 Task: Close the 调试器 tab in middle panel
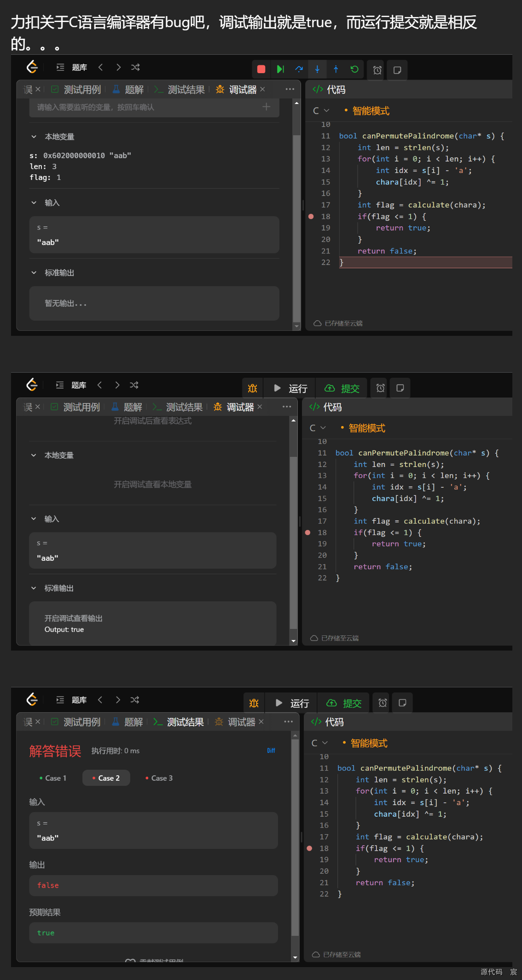(260, 407)
